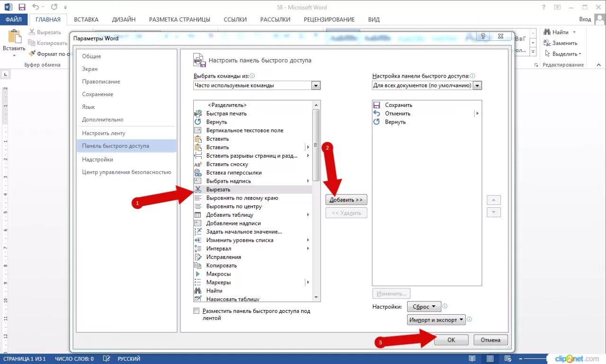Tick the 'Разместить панель быстрого доступа под лентой' checkbox
This screenshot has width=606, height=364.
pos(196,311)
